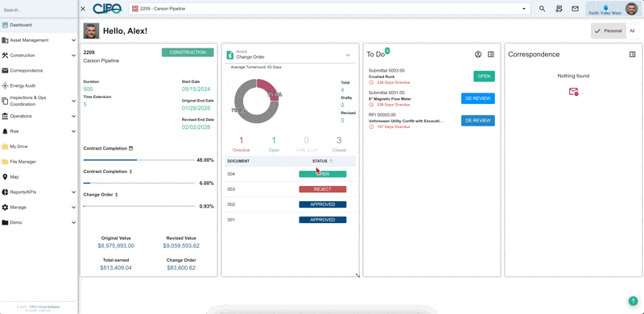Expand the Operations menu chevron
The height and width of the screenshot is (314, 644).
(x=73, y=116)
